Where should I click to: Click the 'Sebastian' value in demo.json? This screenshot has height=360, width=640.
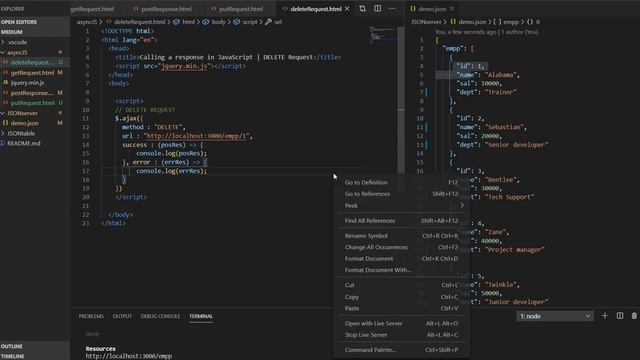504,127
